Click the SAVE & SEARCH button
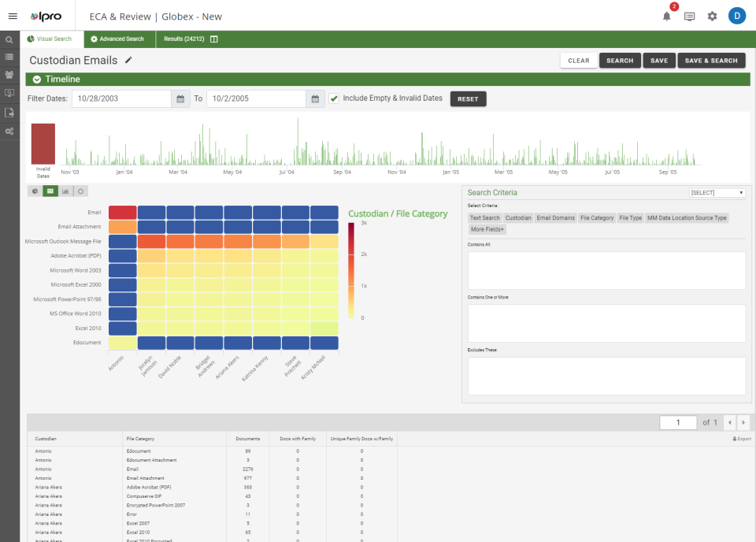This screenshot has height=542, width=756. click(x=711, y=60)
